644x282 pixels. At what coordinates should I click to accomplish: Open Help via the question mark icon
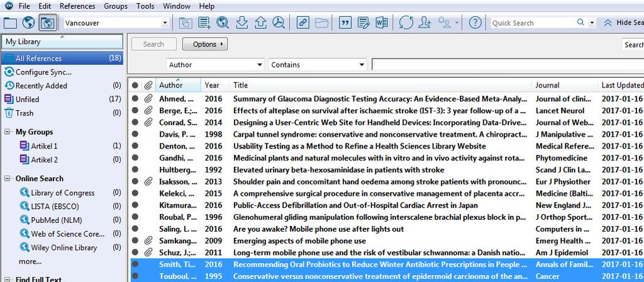click(x=475, y=23)
